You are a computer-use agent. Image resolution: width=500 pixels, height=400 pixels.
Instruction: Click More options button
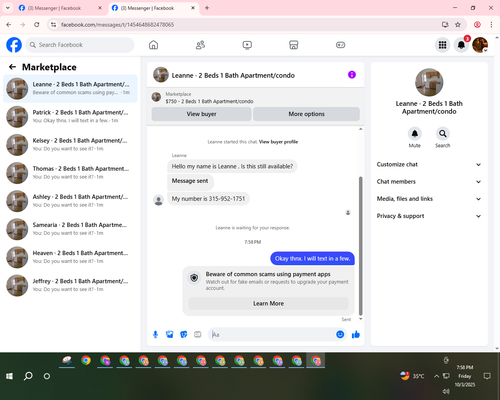tap(306, 114)
